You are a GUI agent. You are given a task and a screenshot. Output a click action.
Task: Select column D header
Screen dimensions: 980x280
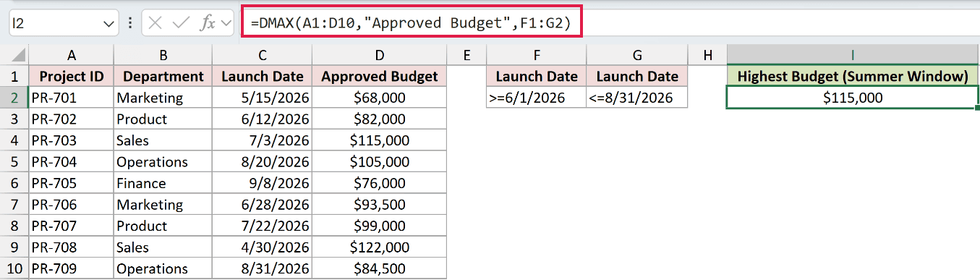[380, 55]
